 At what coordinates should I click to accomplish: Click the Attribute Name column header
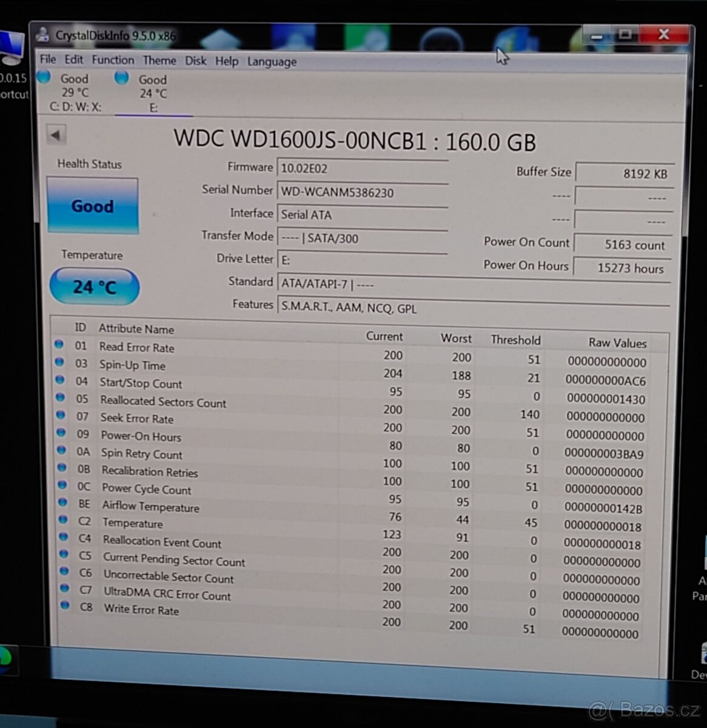[x=136, y=329]
